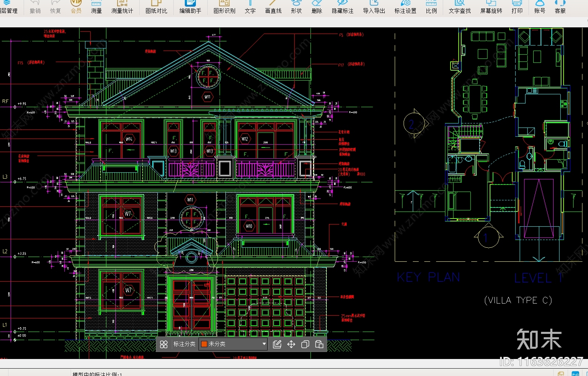Click the +6.75 elevation label
588x376 pixels.
22,179
